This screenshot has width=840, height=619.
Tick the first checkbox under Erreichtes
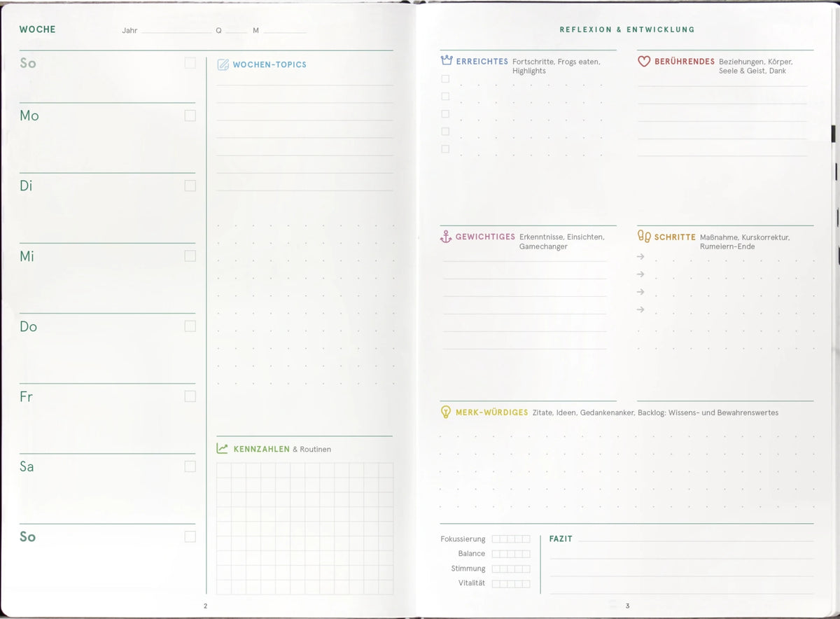pos(445,78)
